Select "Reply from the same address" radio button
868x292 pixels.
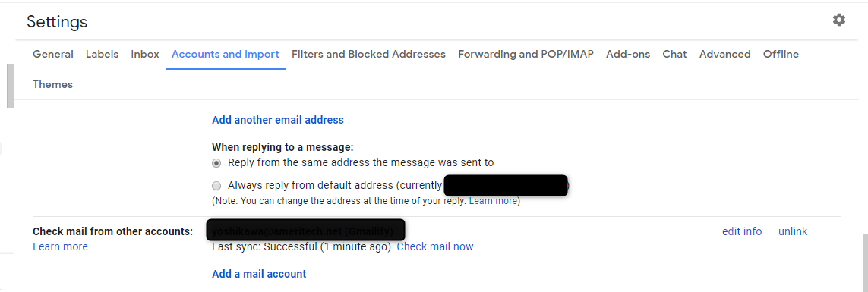point(216,163)
